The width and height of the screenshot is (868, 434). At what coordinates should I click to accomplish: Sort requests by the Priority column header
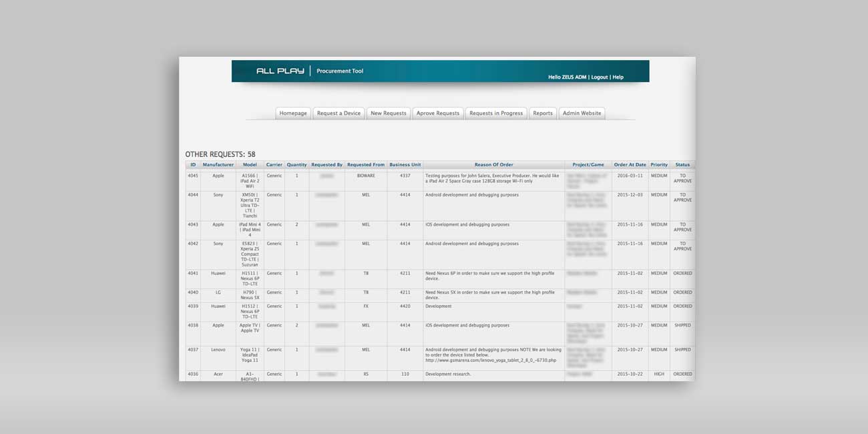pyautogui.click(x=659, y=165)
